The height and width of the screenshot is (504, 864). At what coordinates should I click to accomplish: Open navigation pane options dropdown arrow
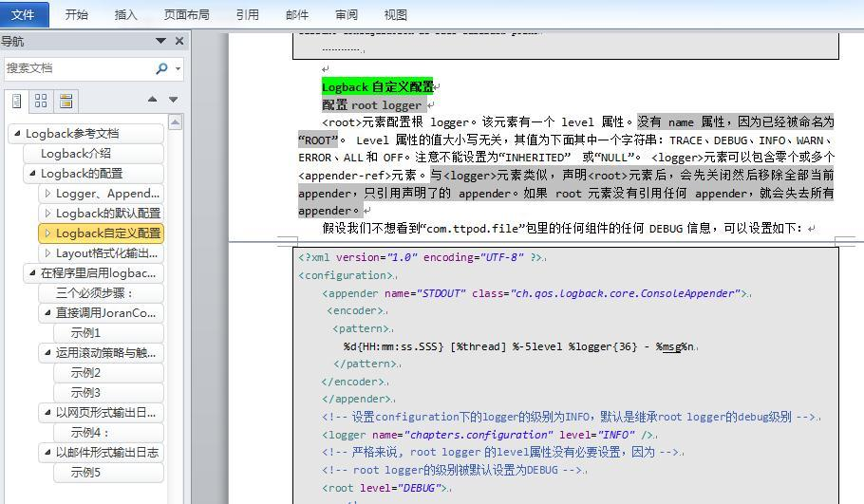[160, 41]
